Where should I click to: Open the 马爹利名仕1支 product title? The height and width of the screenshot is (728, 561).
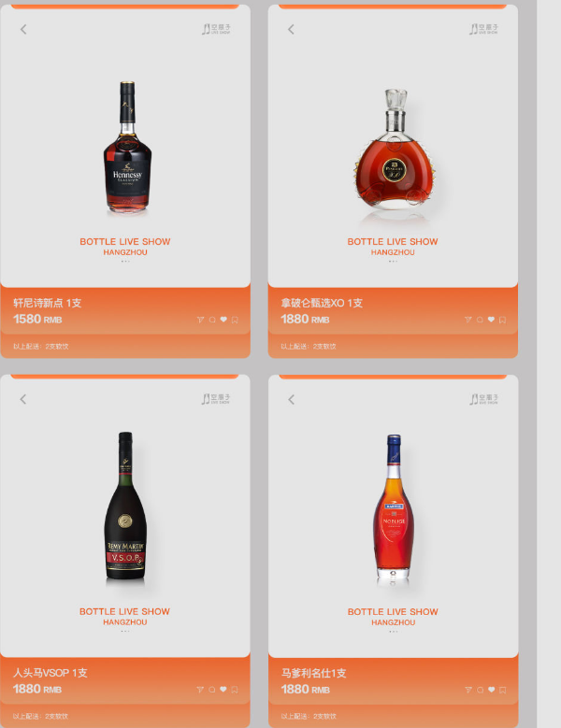[x=314, y=673]
